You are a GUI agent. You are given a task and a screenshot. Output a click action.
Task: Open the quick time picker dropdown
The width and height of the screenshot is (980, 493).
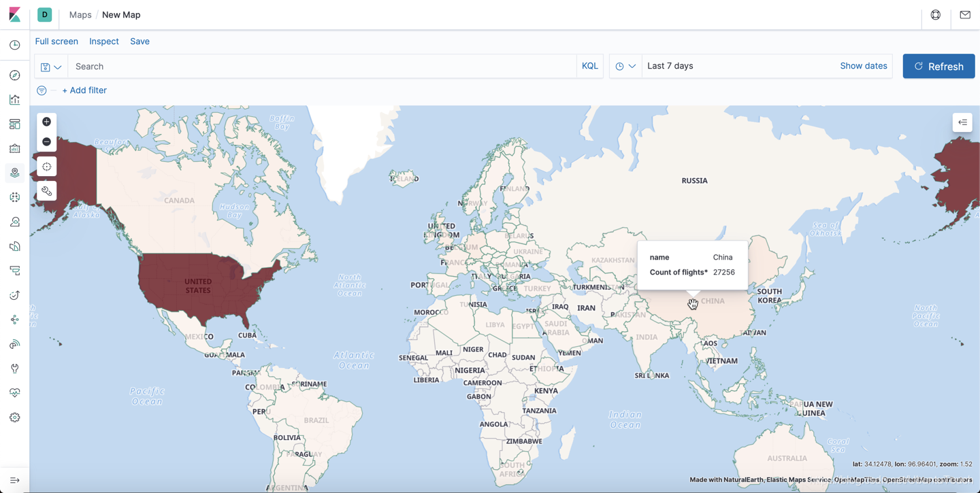coord(625,67)
